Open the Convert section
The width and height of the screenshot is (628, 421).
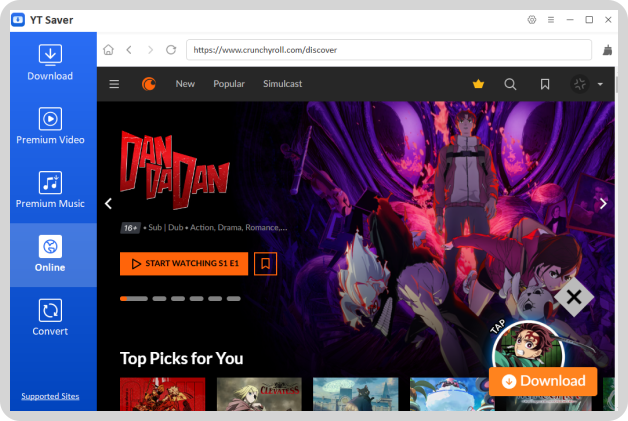click(50, 318)
